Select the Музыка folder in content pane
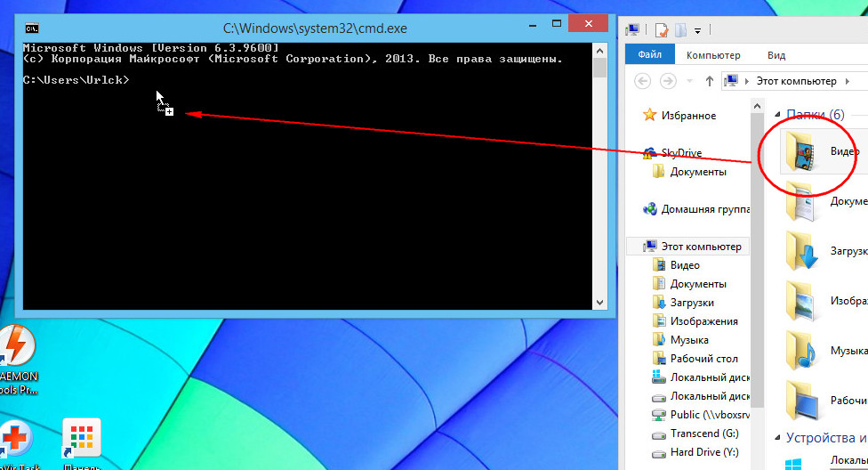This screenshot has width=868, height=470. tap(800, 351)
